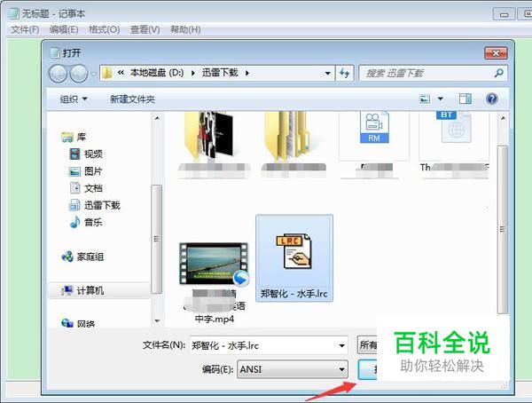Click the 视频 film icon
Viewport: 532px width, 403px height.
tap(74, 154)
